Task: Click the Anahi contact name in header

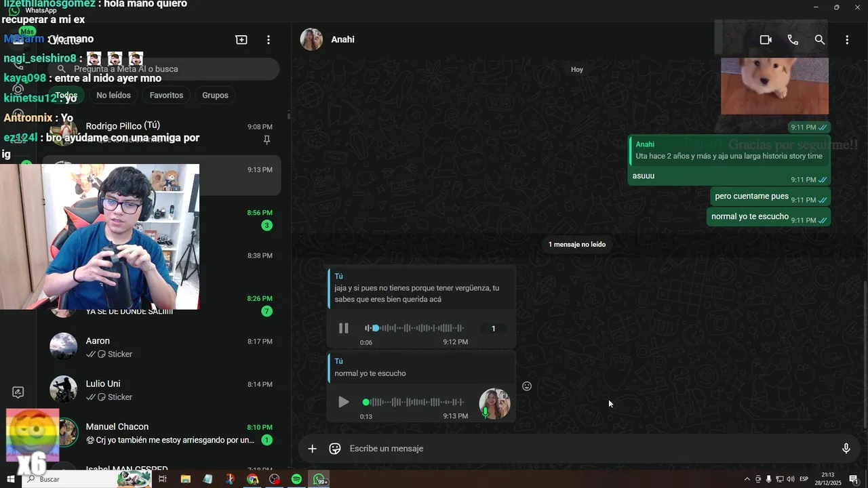Action: point(342,39)
